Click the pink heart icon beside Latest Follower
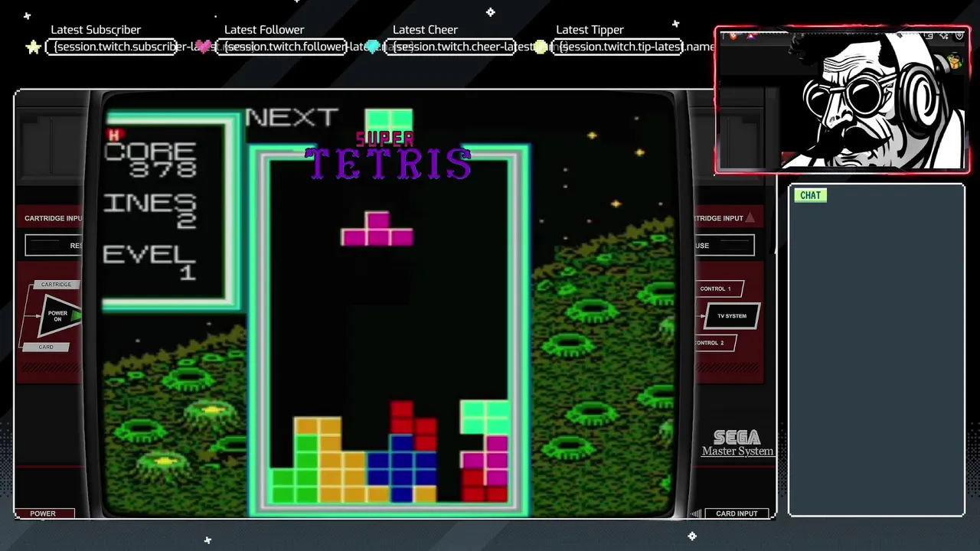 click(203, 47)
